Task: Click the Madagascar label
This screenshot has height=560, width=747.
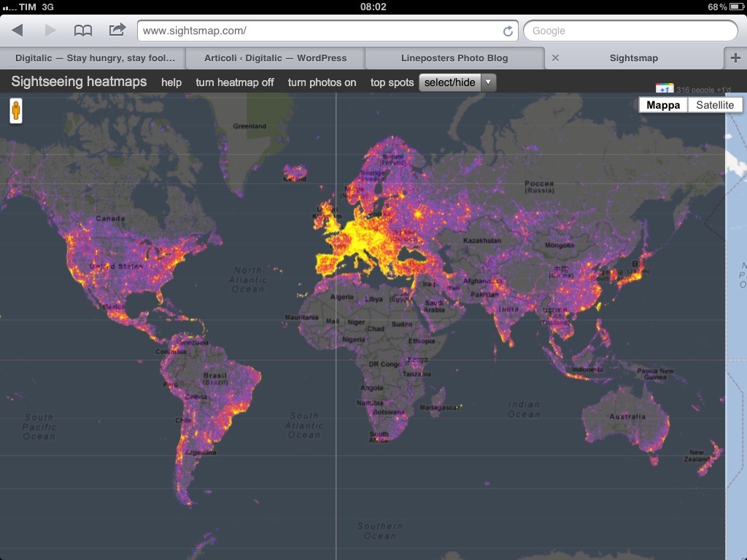Action: (x=440, y=408)
